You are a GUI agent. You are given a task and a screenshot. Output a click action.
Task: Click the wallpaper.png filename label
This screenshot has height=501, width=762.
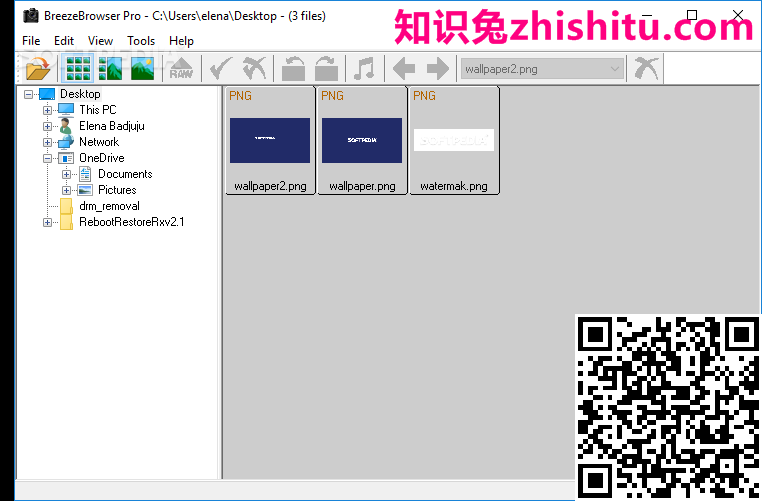tap(362, 186)
